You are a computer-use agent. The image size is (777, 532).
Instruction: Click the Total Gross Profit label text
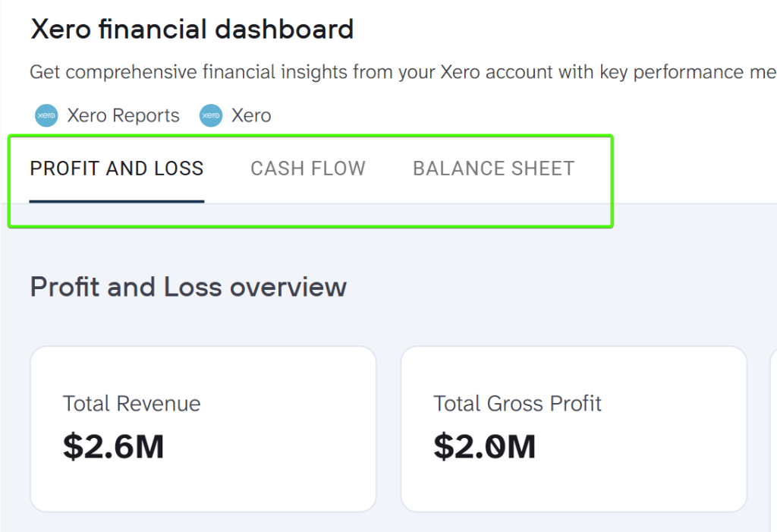click(x=517, y=404)
